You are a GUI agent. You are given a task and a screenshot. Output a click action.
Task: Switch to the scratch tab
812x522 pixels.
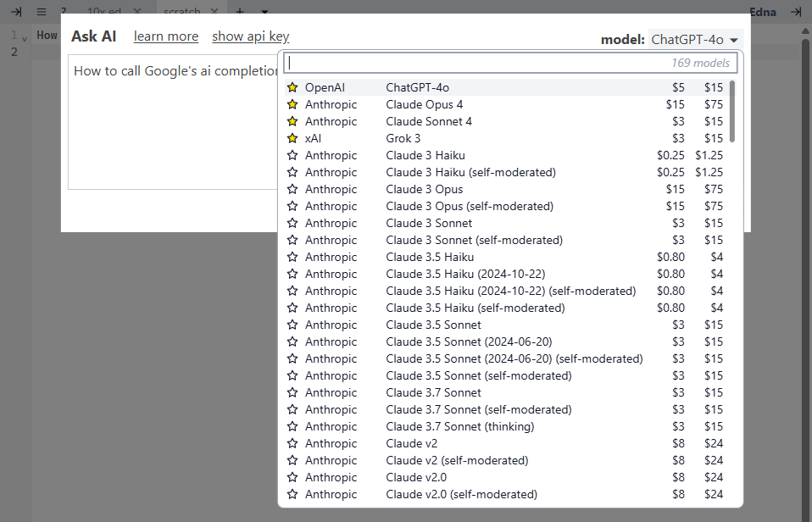coord(181,10)
